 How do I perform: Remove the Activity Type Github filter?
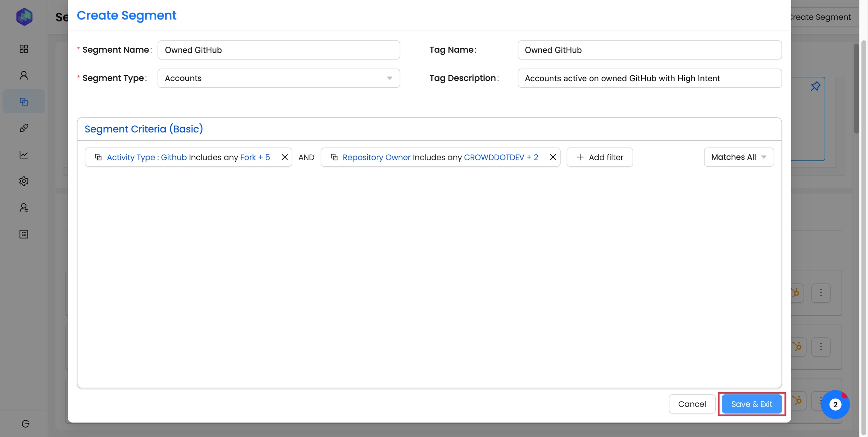coord(284,157)
